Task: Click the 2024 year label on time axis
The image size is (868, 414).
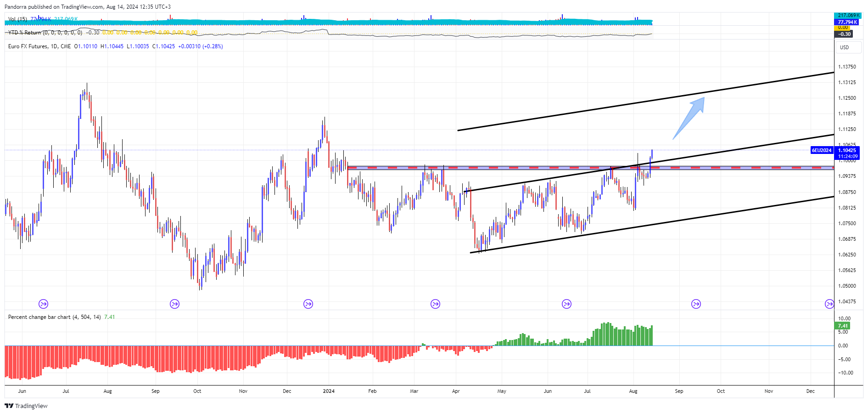Action: click(x=329, y=391)
